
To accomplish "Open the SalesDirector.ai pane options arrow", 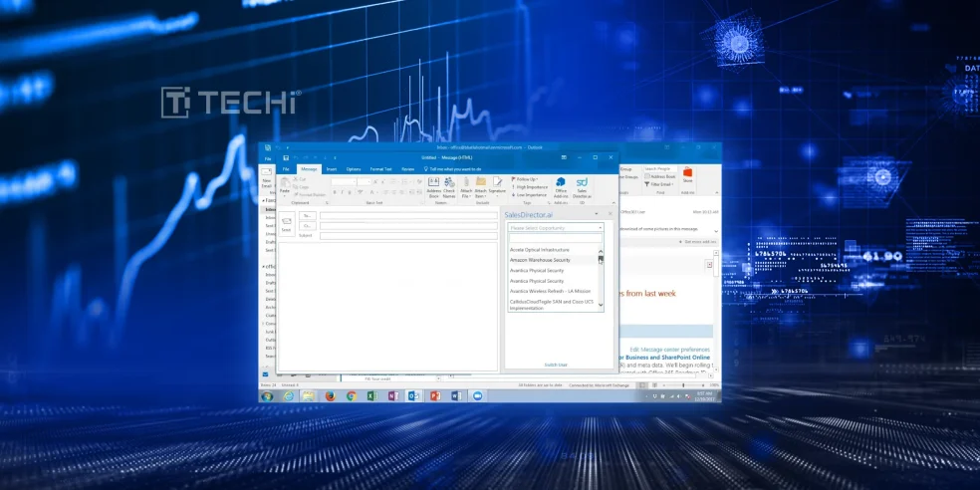I will click(x=597, y=214).
